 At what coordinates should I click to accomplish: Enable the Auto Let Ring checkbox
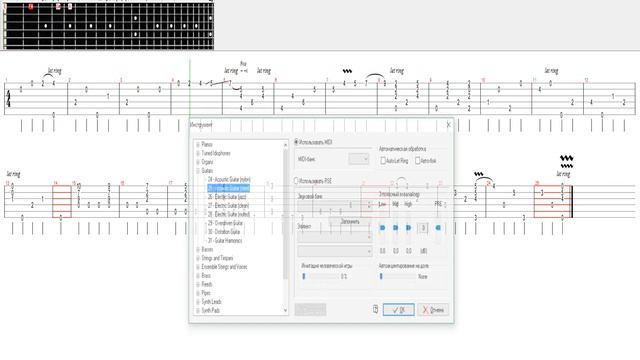[x=383, y=161]
